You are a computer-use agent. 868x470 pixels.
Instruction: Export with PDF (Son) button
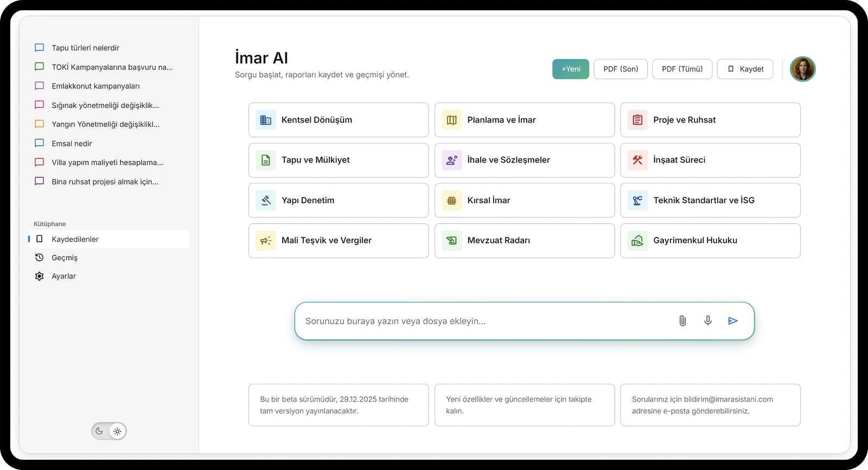point(621,69)
